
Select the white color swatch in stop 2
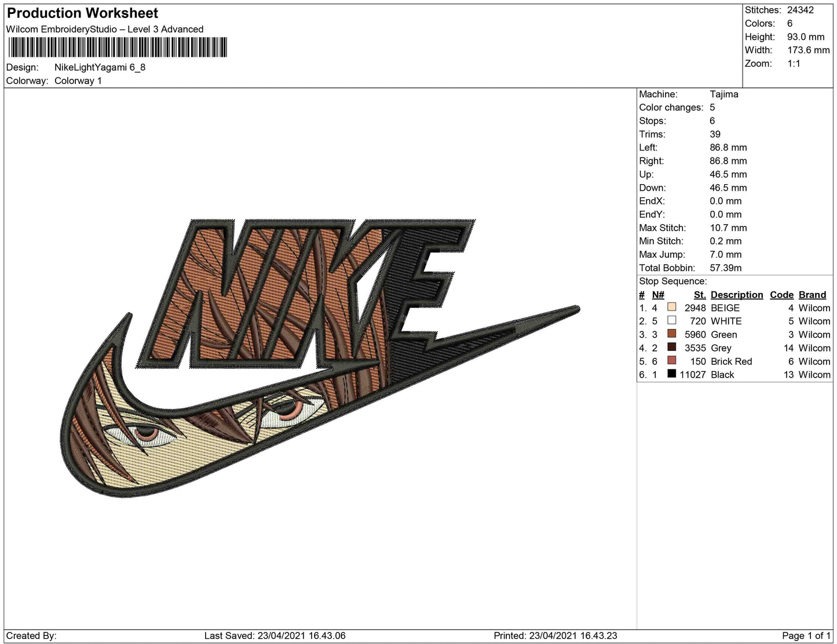click(x=672, y=321)
